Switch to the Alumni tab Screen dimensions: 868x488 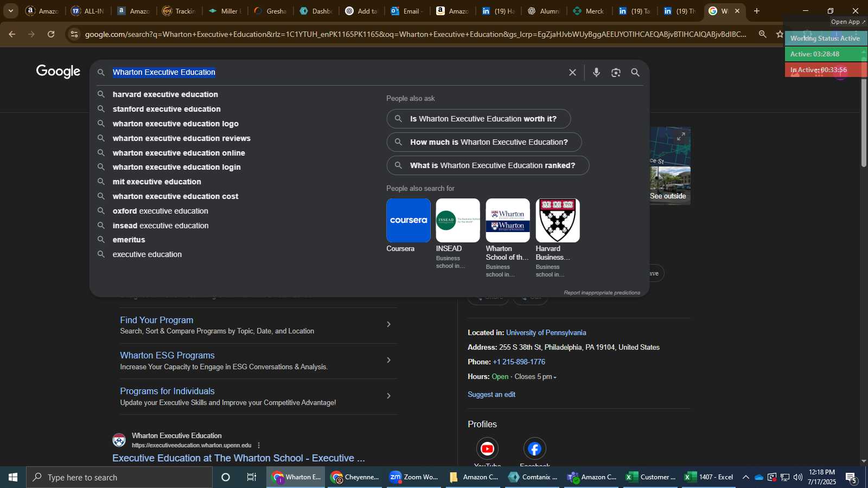tap(544, 11)
